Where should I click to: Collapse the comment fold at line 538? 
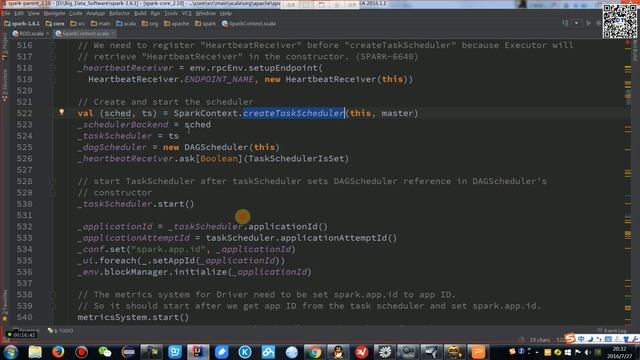(x=53, y=295)
